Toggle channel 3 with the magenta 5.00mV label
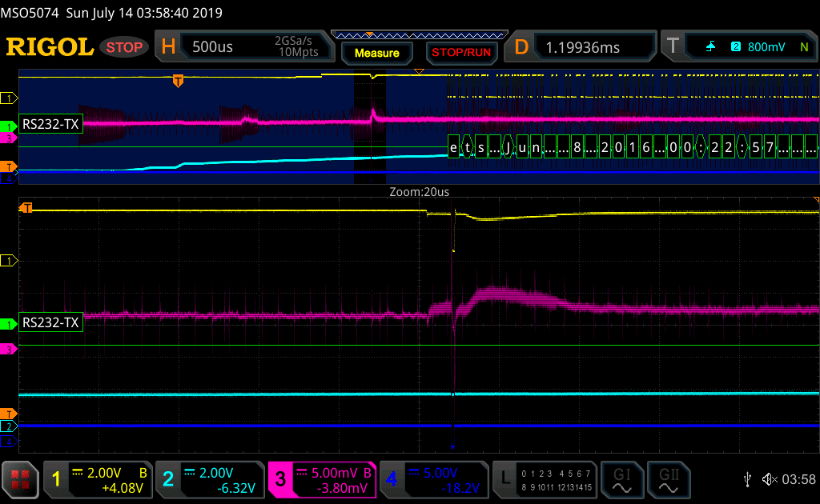The image size is (820, 504). pos(321,479)
